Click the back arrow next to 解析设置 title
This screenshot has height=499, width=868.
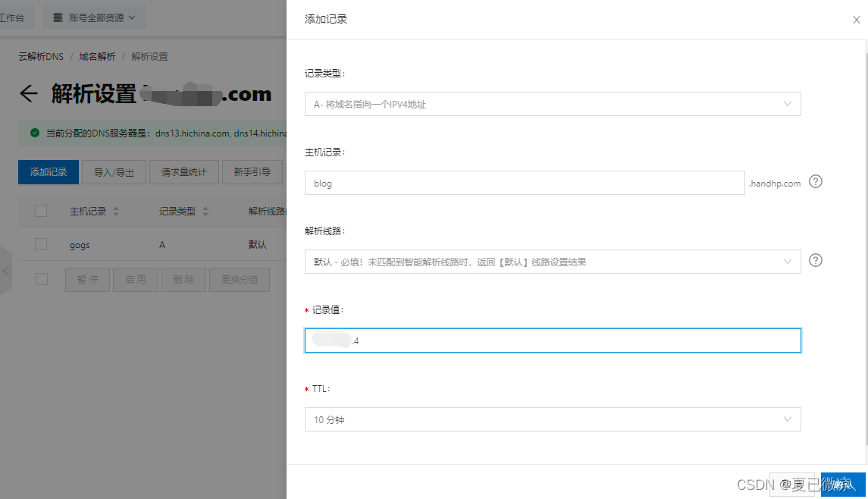click(27, 93)
